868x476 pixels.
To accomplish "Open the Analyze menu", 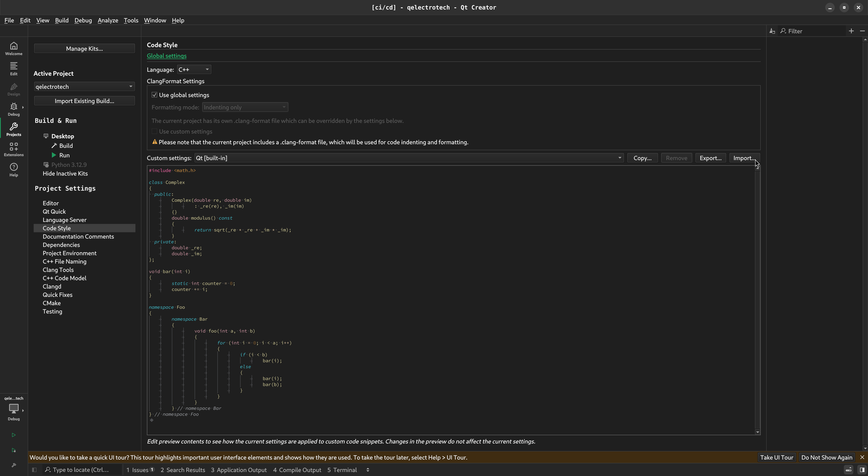I will (108, 20).
